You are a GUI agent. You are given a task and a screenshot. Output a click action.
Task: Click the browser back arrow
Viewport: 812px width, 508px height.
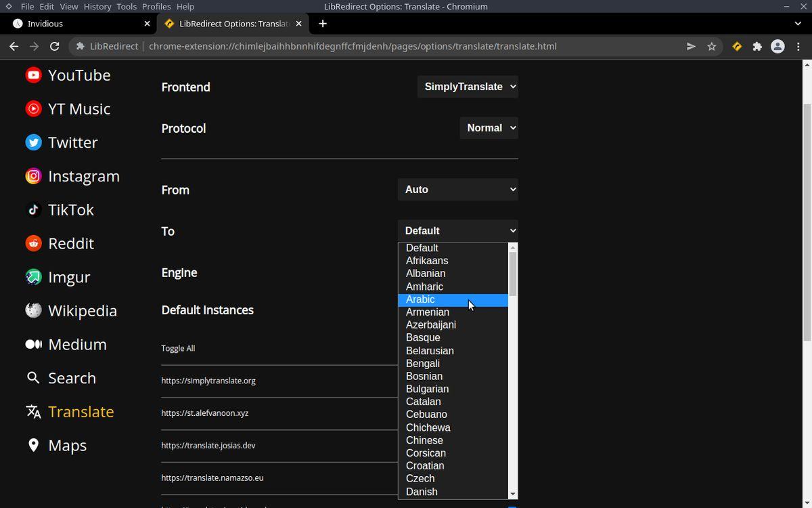pyautogui.click(x=14, y=46)
